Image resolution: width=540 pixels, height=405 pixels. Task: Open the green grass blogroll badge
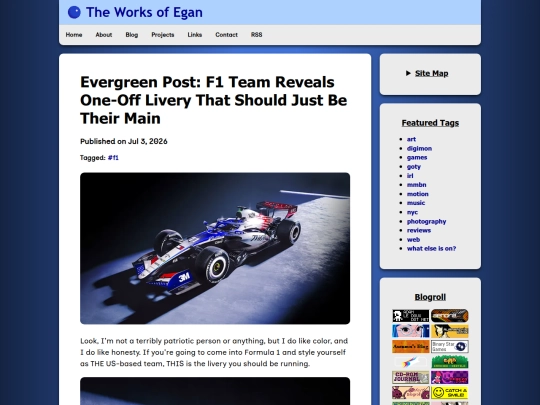450,362
